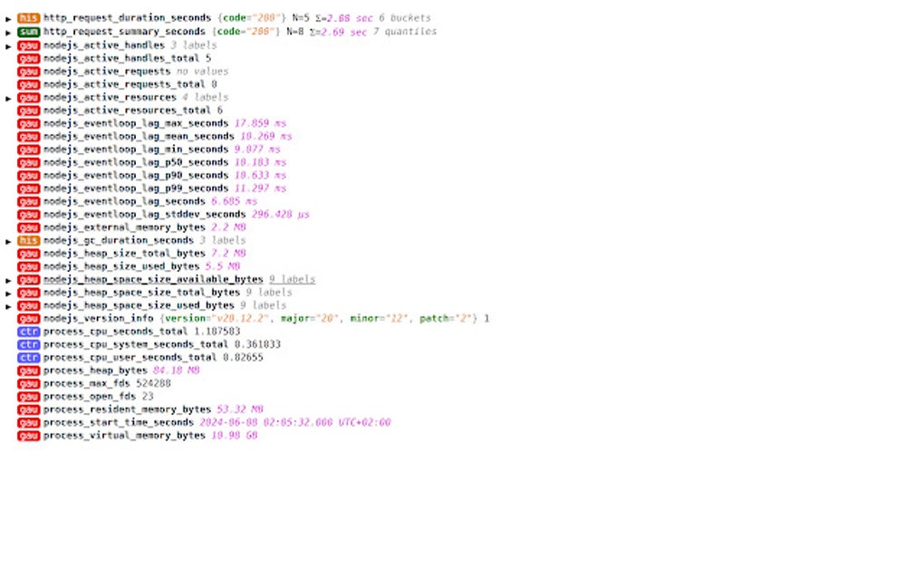The height and width of the screenshot is (578, 924).
Task: Click gau badge next to process_open_fds
Action: 28,397
